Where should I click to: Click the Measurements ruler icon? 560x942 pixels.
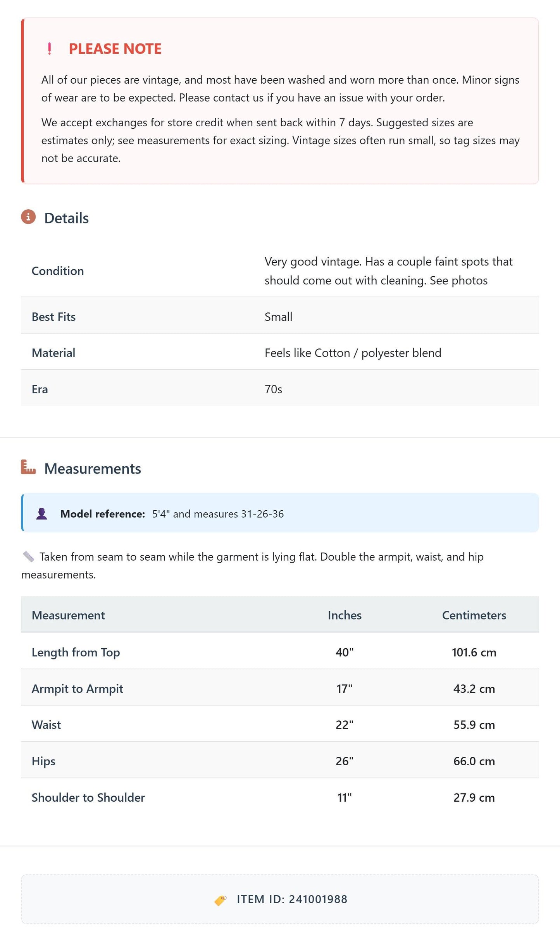28,467
